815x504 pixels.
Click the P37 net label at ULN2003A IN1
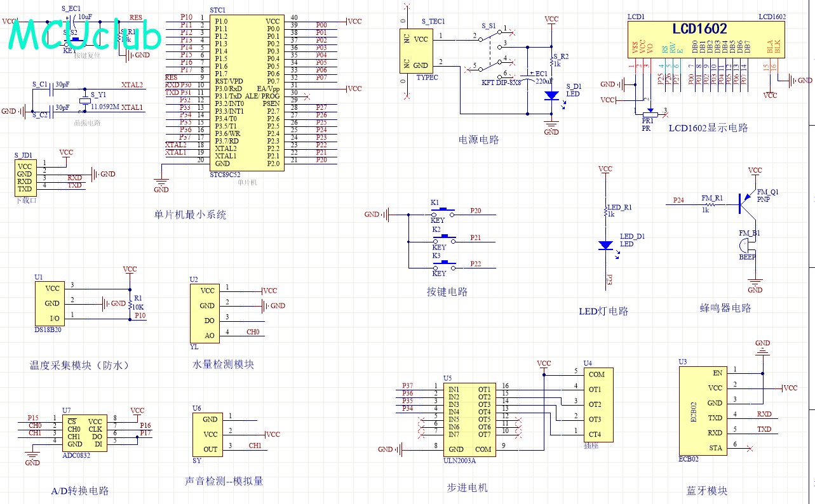[x=408, y=386]
